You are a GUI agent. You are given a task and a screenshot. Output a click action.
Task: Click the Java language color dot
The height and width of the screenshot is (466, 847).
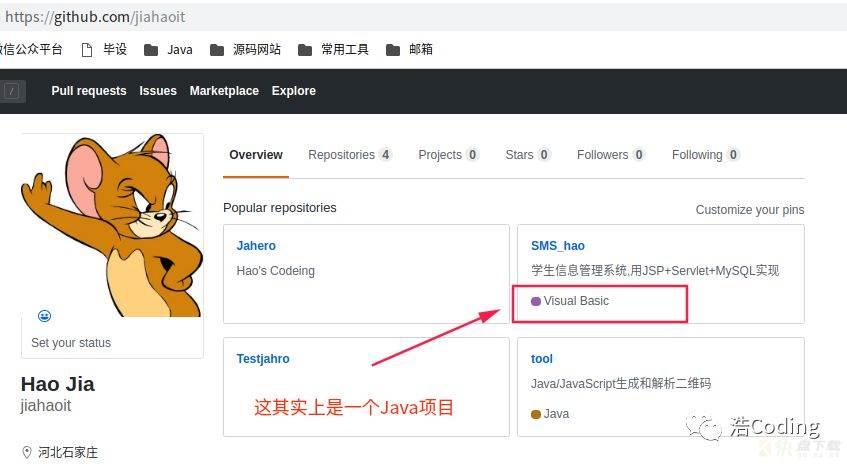point(536,414)
